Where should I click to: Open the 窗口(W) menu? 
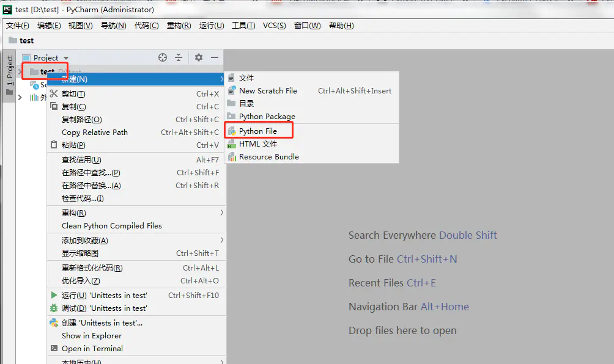click(308, 26)
